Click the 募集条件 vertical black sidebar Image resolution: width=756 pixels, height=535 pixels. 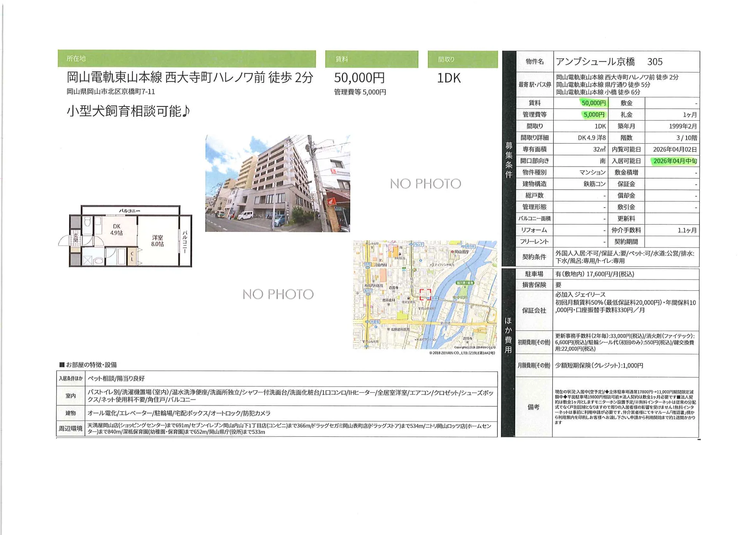(x=509, y=159)
